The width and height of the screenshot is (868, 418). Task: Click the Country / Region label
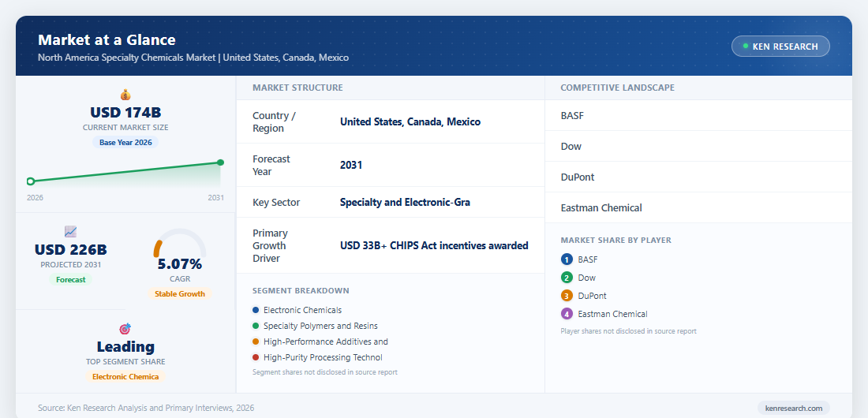[x=274, y=121]
